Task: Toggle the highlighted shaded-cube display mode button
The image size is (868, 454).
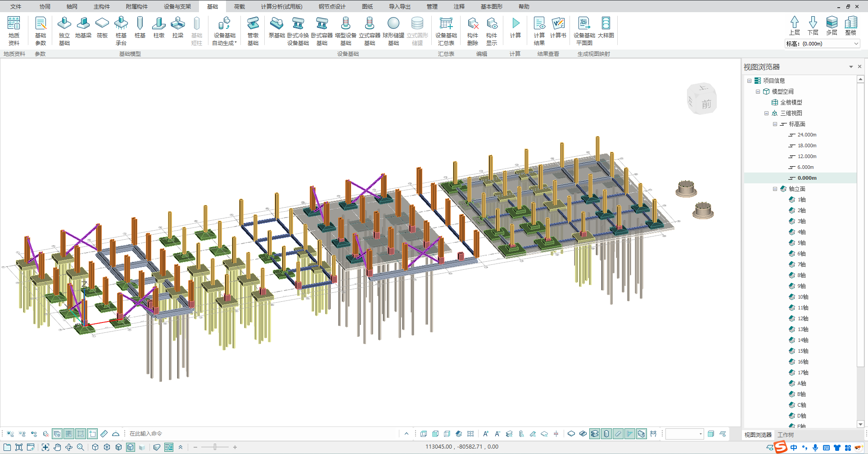Action: pos(131,447)
